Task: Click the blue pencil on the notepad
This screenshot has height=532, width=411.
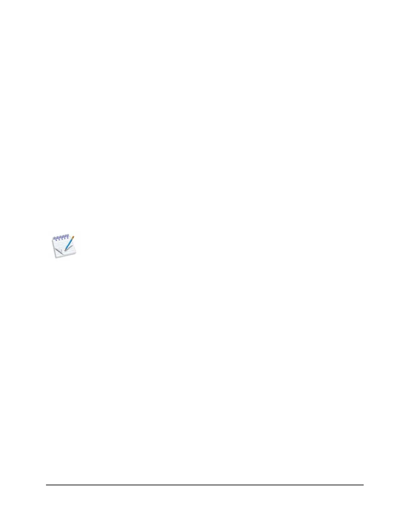Action: 69,243
